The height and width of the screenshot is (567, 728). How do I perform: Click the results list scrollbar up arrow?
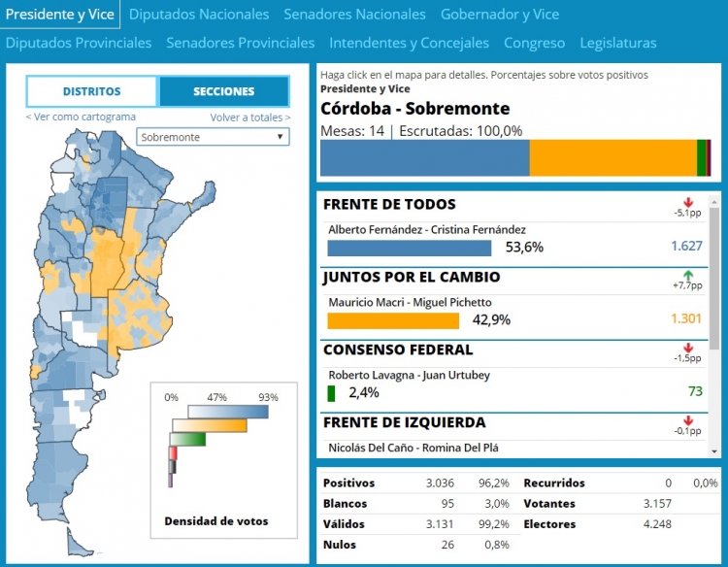(x=714, y=202)
